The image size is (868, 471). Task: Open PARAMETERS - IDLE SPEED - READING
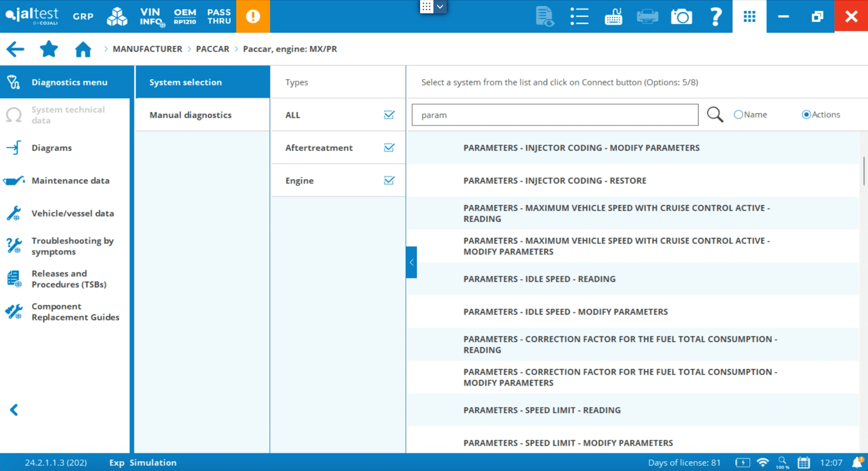click(539, 279)
